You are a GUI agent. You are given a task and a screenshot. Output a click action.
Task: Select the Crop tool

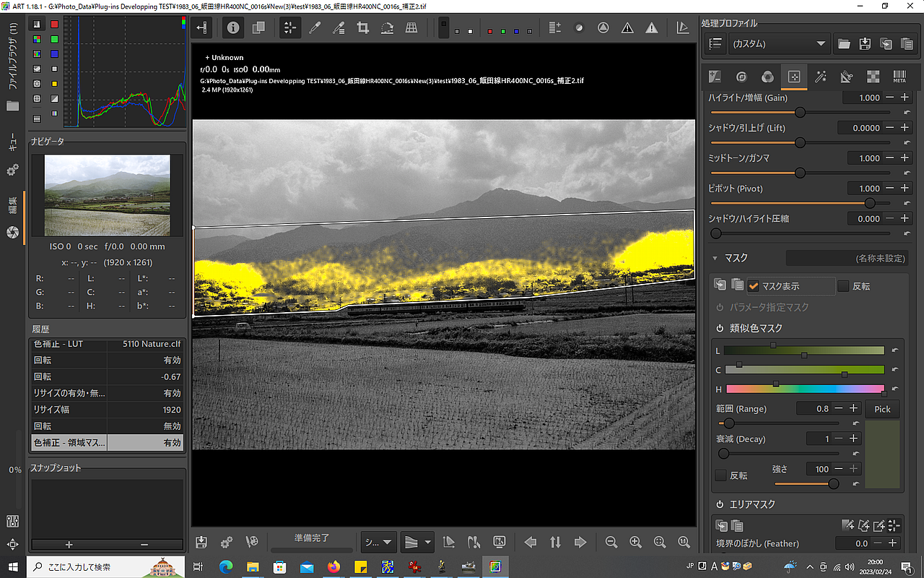(363, 28)
